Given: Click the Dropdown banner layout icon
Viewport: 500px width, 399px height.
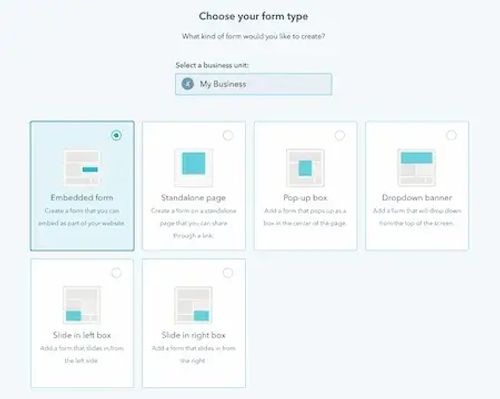Looking at the screenshot, I should [x=417, y=167].
